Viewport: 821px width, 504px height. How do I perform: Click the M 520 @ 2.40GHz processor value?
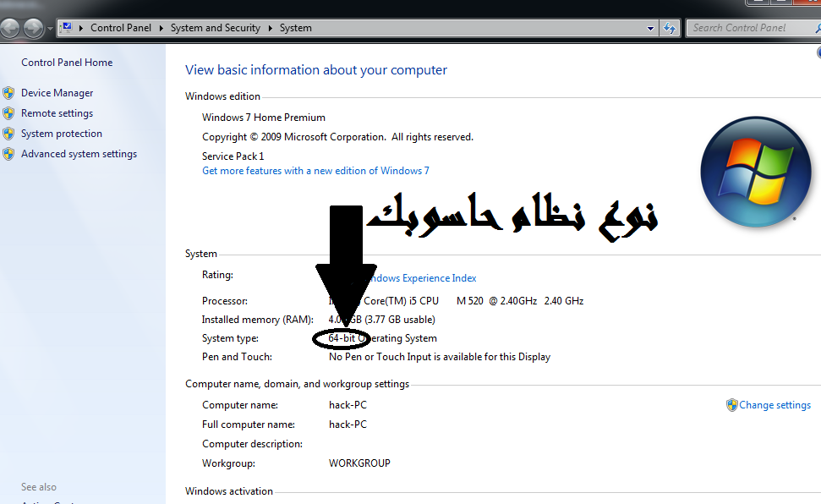coord(496,301)
